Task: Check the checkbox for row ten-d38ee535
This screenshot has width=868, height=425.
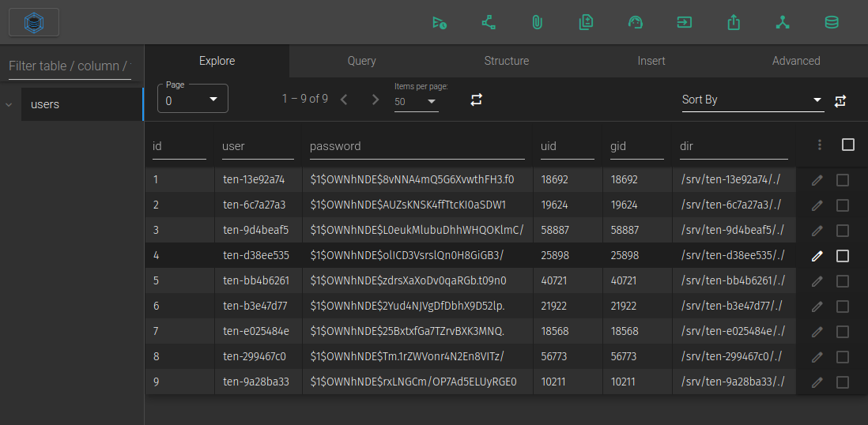Action: (843, 256)
